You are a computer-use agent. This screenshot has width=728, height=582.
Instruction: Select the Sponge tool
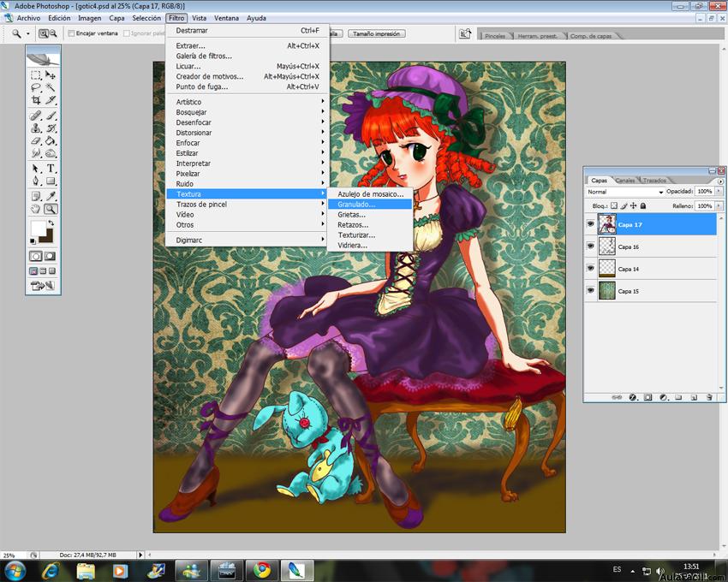(x=51, y=152)
